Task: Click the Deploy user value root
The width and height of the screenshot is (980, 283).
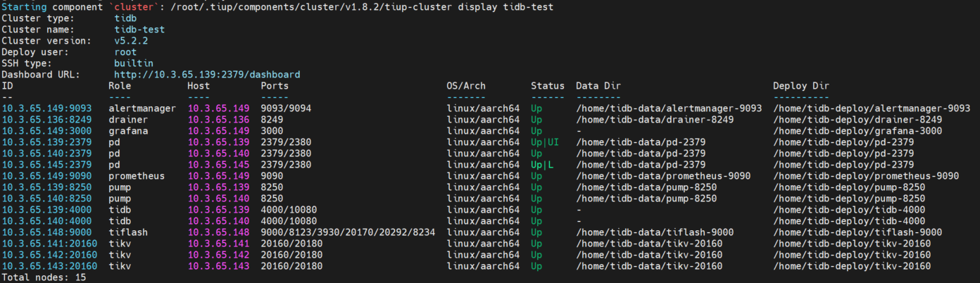Action: point(125,52)
